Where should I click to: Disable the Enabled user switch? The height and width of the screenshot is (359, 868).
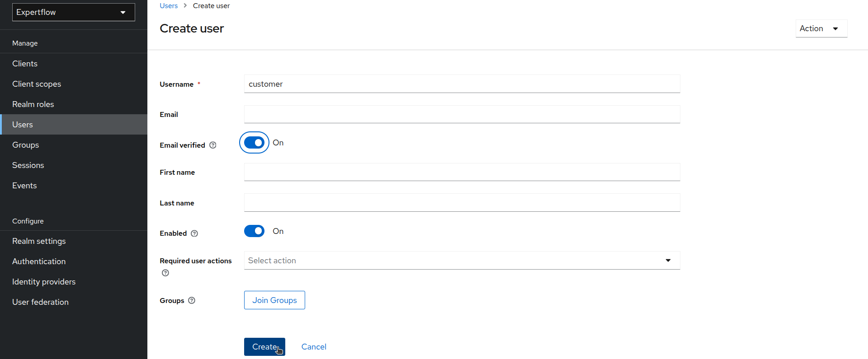pos(254,231)
